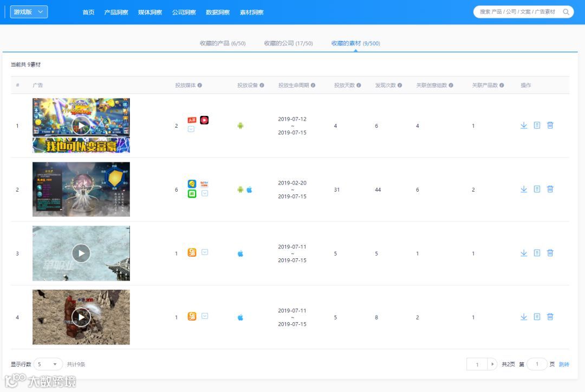Click green media icon in row 2
Viewport: 585px width, 392px height.
tap(192, 194)
